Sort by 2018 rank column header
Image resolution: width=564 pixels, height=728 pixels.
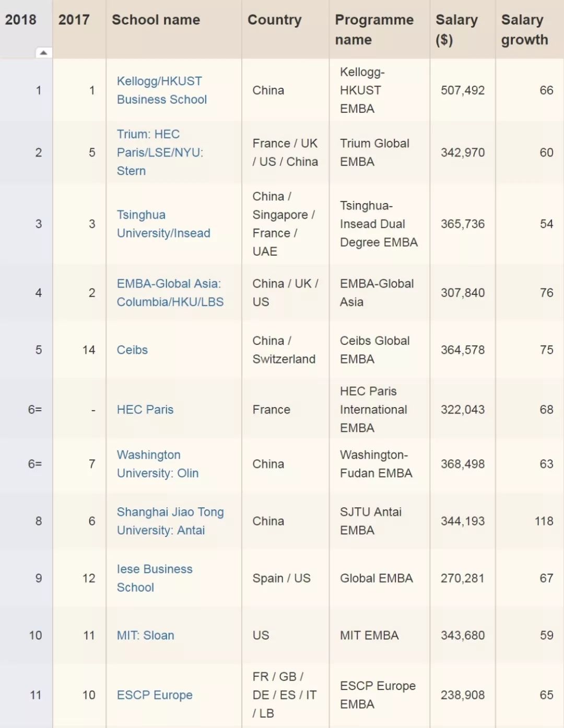pos(21,20)
